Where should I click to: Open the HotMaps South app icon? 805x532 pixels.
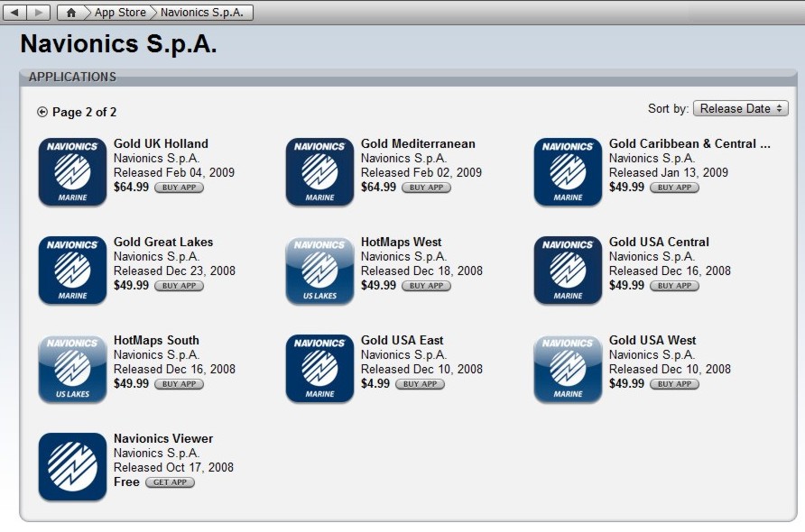(72, 369)
